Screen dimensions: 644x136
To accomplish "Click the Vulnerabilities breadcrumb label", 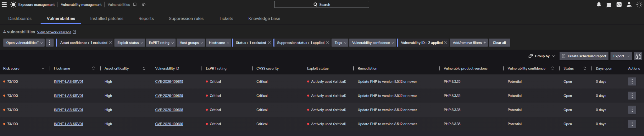I will pyautogui.click(x=119, y=4).
